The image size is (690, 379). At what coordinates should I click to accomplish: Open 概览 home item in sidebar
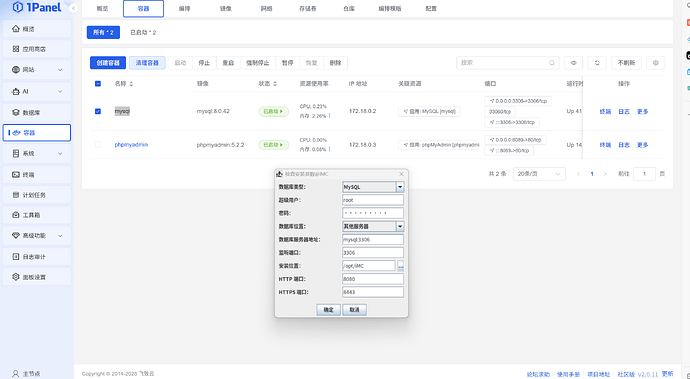(37, 29)
